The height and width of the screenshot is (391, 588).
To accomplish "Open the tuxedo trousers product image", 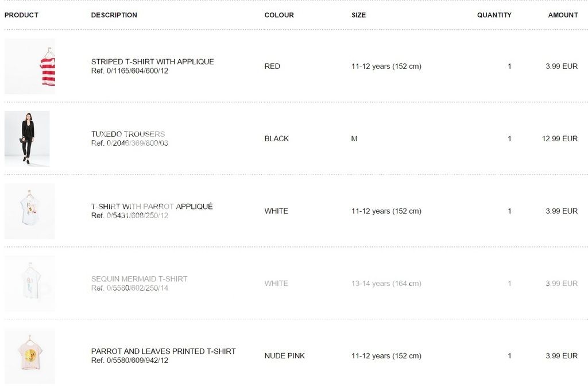I will coord(27,138).
